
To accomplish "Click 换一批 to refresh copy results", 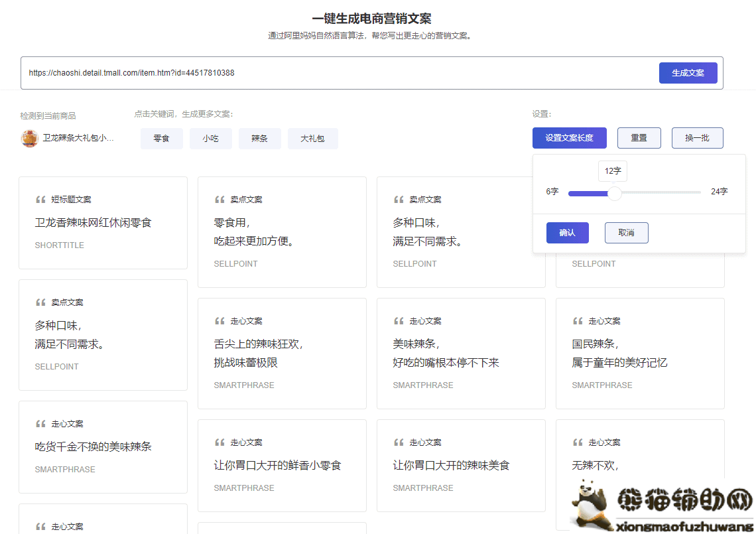I will 697,138.
